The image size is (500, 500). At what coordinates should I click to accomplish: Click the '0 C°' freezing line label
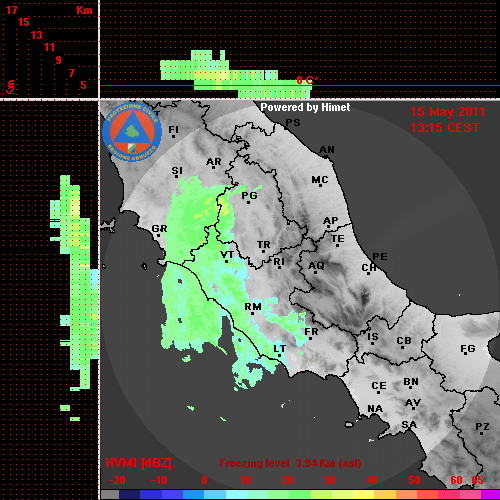click(307, 80)
